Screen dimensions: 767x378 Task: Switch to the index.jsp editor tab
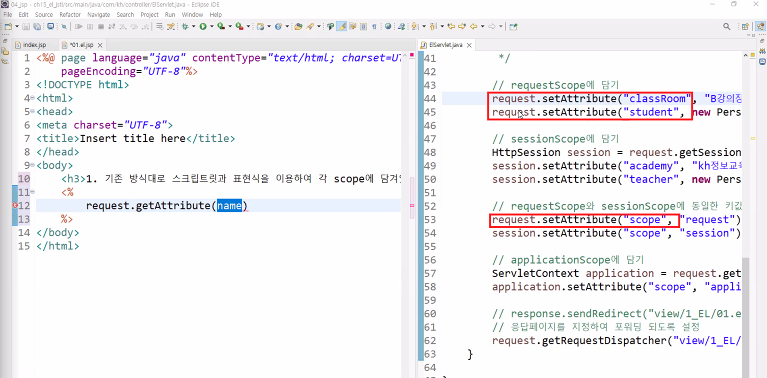pyautogui.click(x=34, y=45)
